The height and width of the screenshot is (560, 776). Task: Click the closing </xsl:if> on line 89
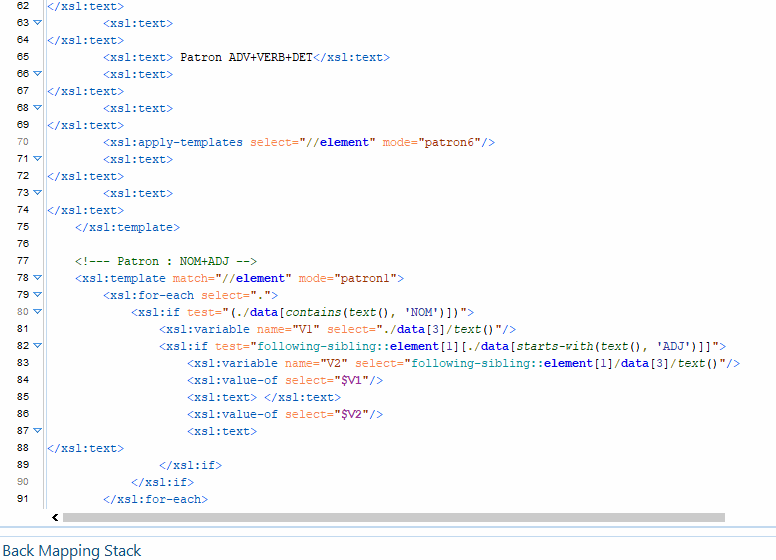tap(191, 466)
